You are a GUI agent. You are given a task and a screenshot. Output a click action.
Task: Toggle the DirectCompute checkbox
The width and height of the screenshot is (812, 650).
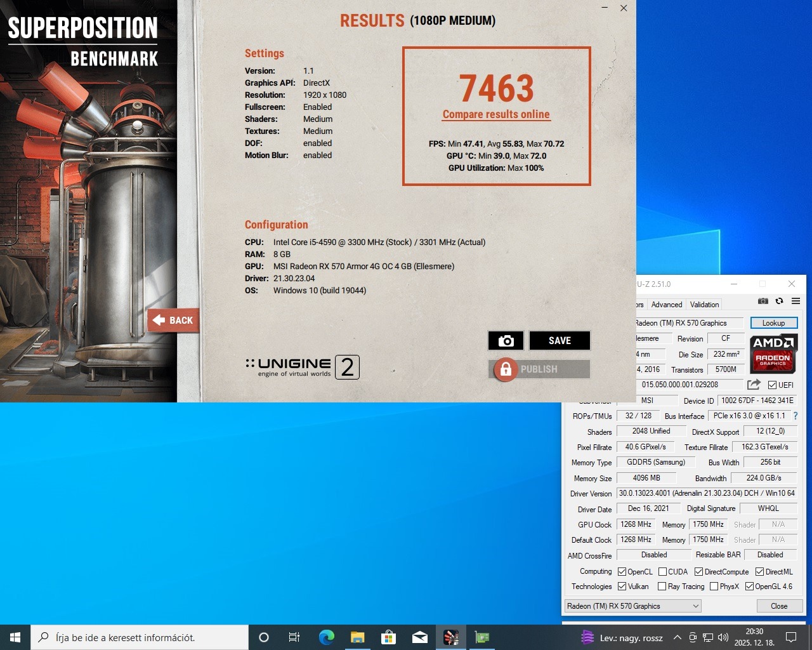click(698, 572)
